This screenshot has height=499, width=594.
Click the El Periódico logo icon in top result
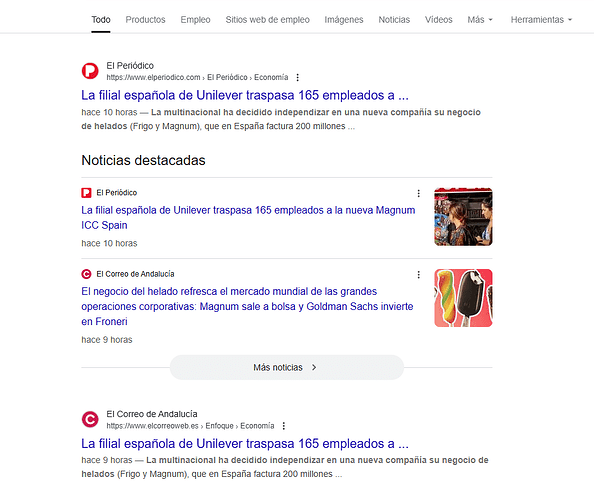click(90, 71)
